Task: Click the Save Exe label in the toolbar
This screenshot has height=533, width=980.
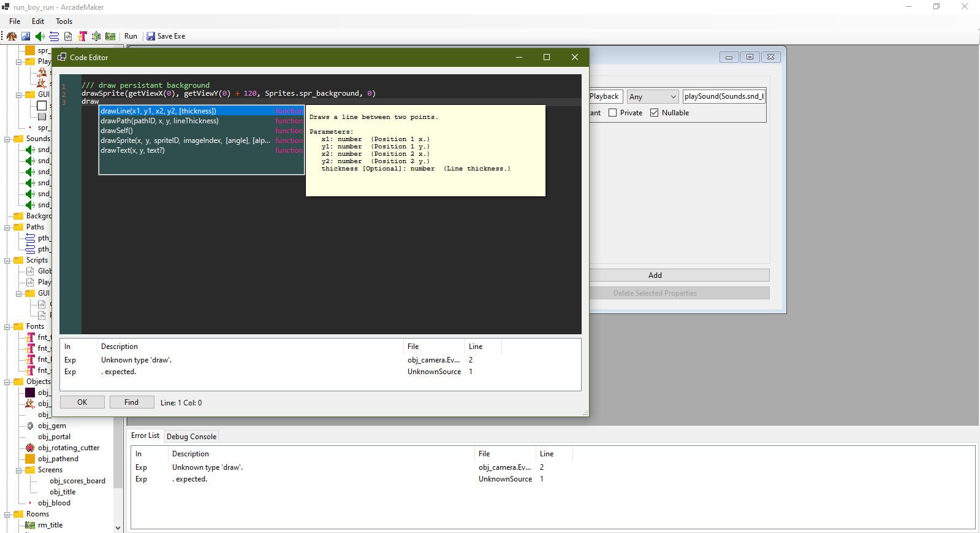Action: (x=171, y=36)
